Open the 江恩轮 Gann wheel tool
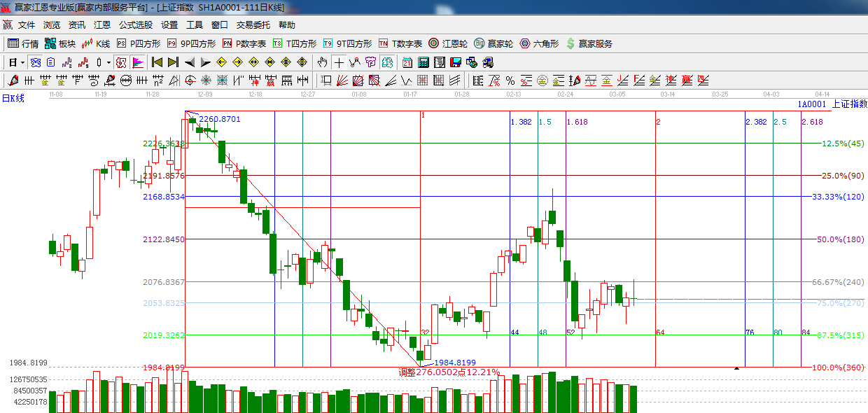The width and height of the screenshot is (868, 413). 448,43
